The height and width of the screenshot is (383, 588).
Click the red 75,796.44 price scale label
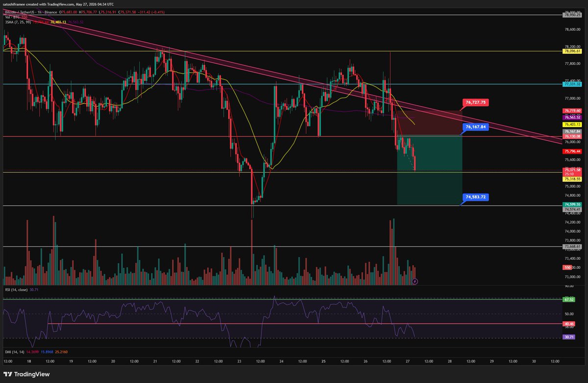(572, 151)
